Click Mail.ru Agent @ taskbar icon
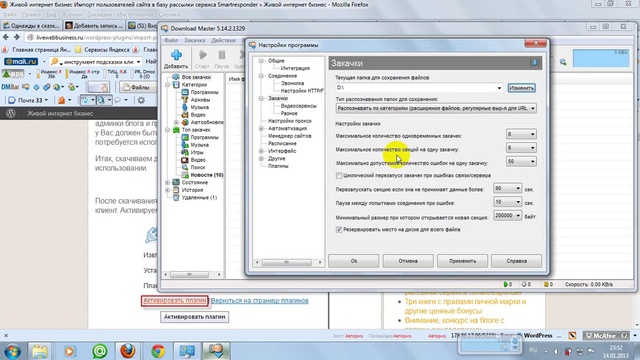The height and width of the screenshot is (360, 640). pos(99,351)
